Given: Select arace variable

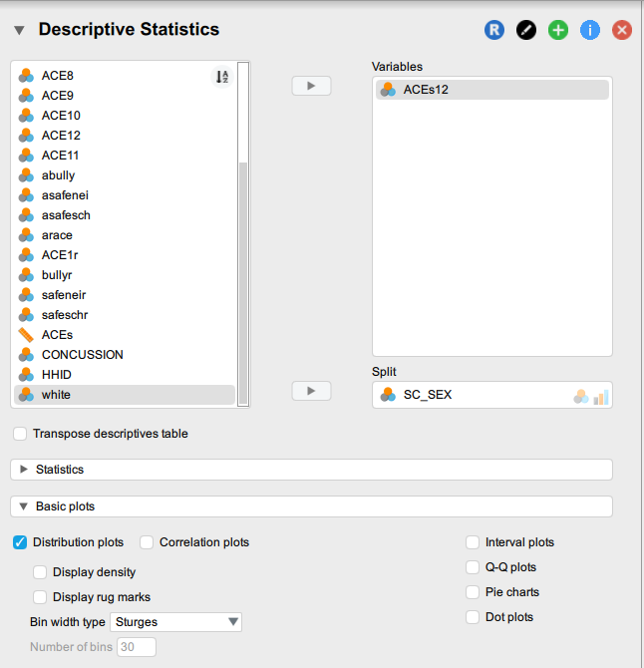Looking at the screenshot, I should (x=125, y=235).
